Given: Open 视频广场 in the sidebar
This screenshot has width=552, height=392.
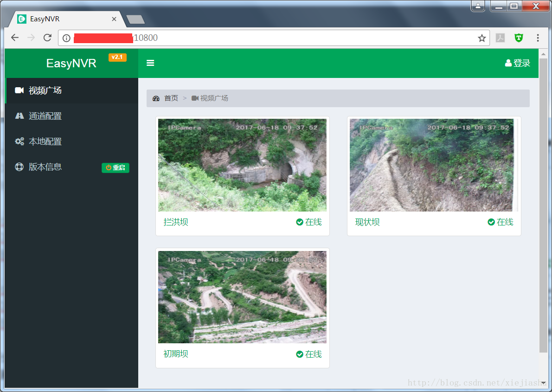Looking at the screenshot, I should [72, 90].
